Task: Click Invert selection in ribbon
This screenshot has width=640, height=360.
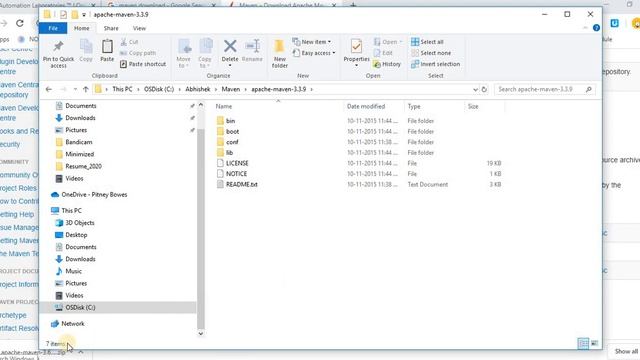Action: 436,64
